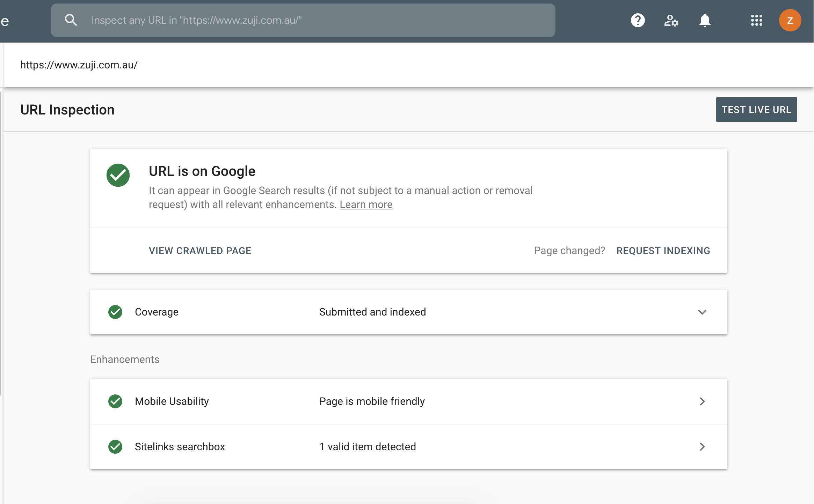Click VIEW CRAWLED PAGE
Screen dimensions: 814x504
[x=200, y=251]
